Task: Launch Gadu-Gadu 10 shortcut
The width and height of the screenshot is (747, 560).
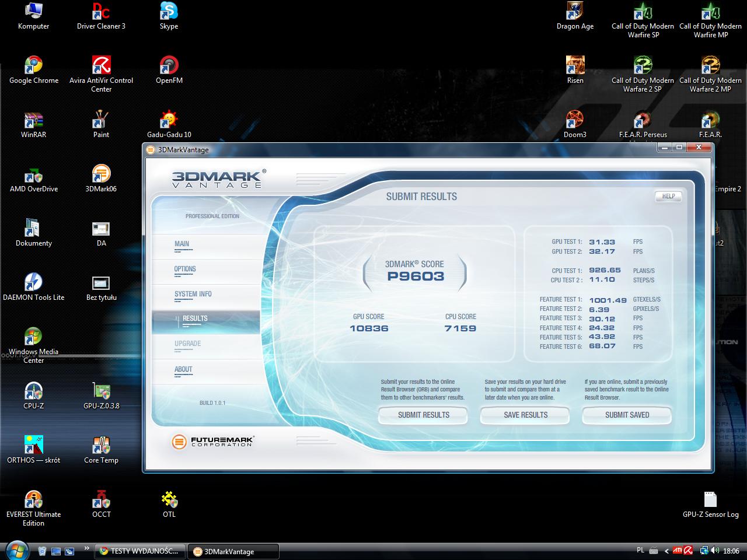Action: [169, 125]
